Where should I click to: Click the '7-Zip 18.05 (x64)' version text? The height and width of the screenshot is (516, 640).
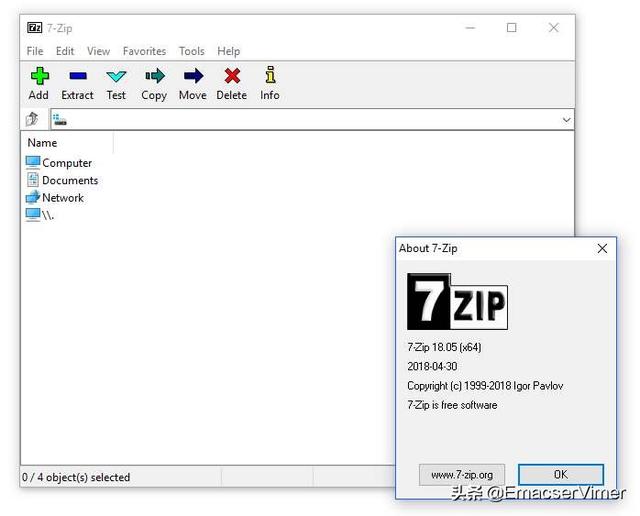click(x=444, y=347)
